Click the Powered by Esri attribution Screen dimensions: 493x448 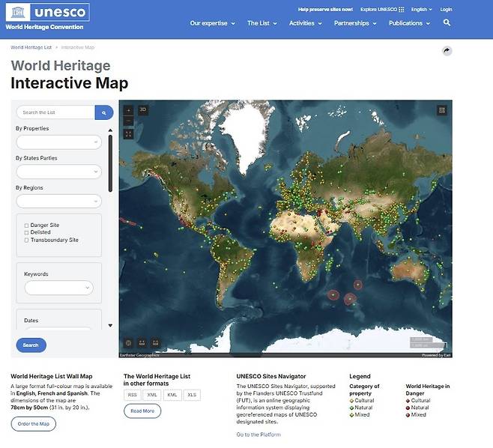tap(436, 355)
